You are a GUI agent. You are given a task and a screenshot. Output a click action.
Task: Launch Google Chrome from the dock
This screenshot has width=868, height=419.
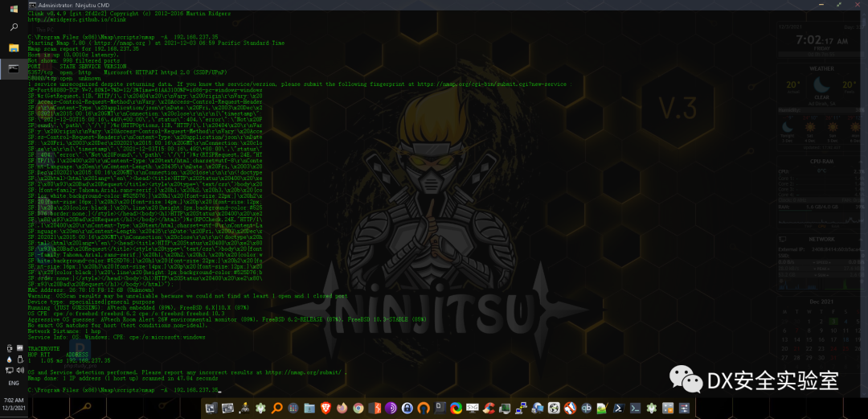[358, 408]
